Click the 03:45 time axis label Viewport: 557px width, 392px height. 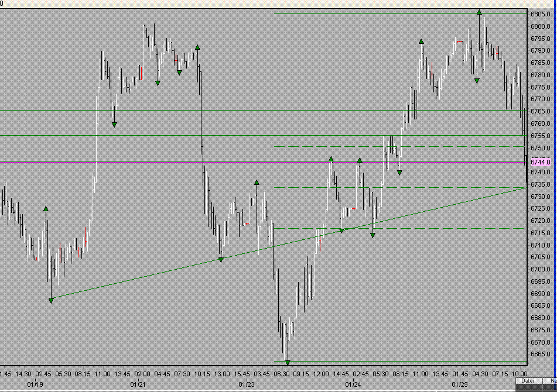pos(261,374)
